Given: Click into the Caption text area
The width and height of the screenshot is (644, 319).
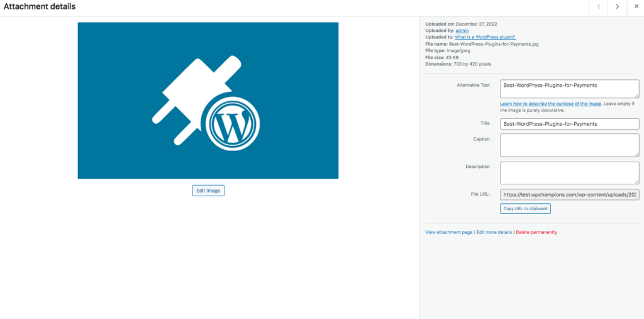Looking at the screenshot, I should point(569,145).
